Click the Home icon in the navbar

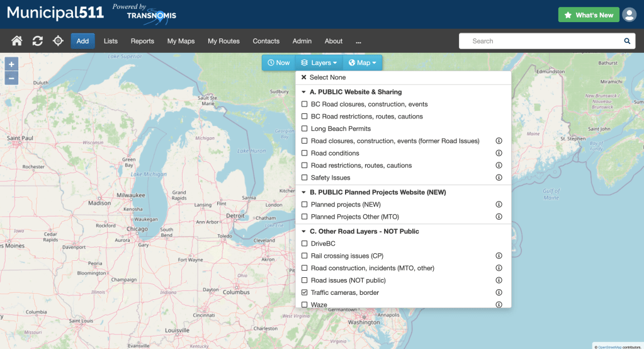(x=17, y=41)
